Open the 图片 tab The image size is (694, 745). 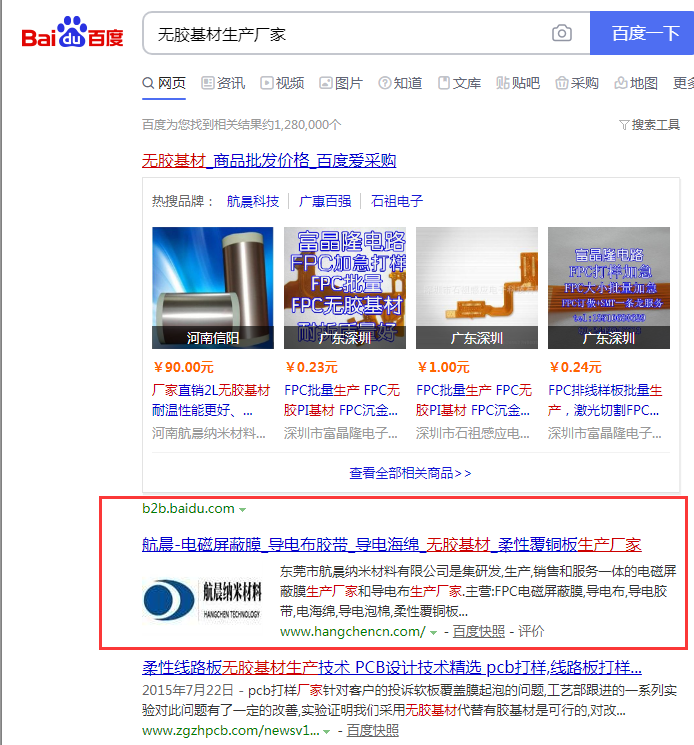click(x=341, y=83)
